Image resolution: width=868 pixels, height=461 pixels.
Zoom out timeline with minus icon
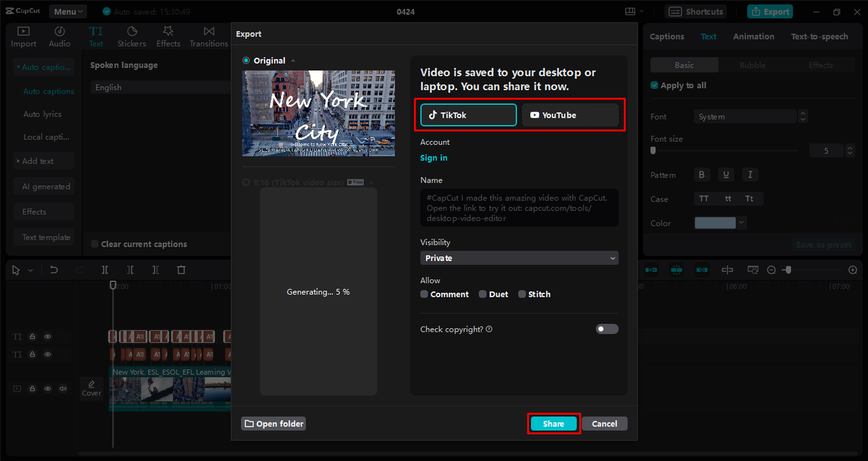tap(771, 270)
